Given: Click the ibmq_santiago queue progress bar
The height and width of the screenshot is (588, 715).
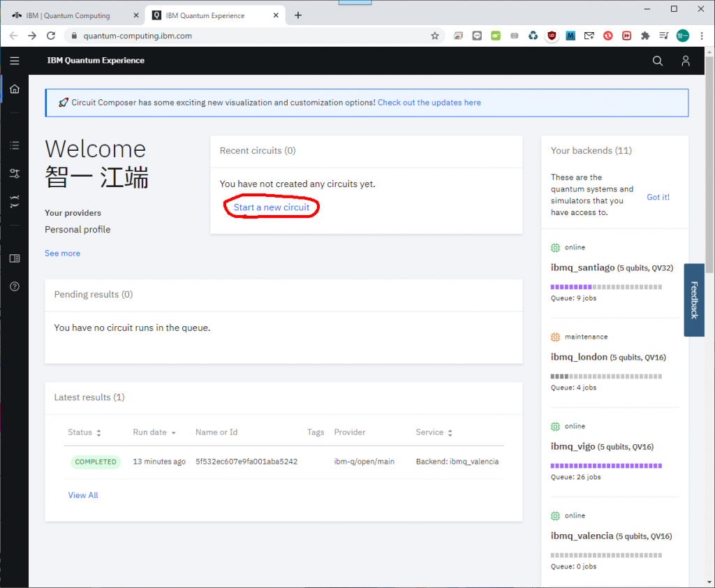Looking at the screenshot, I should (606, 287).
